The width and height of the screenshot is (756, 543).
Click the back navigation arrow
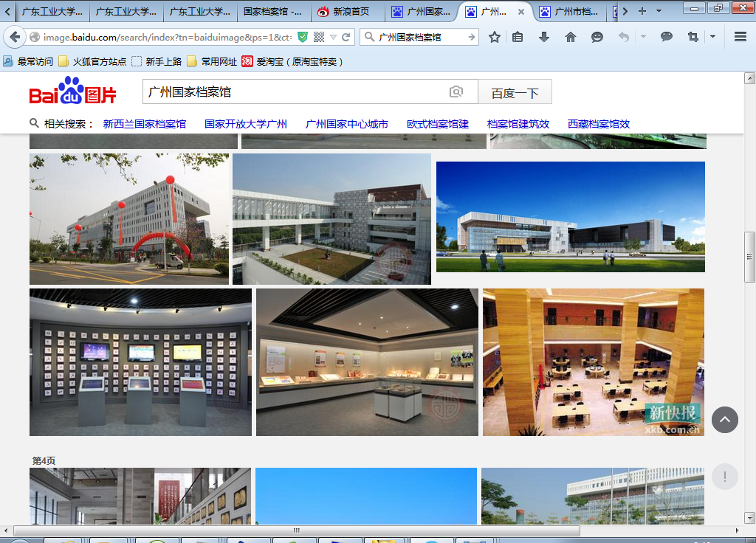point(15,37)
